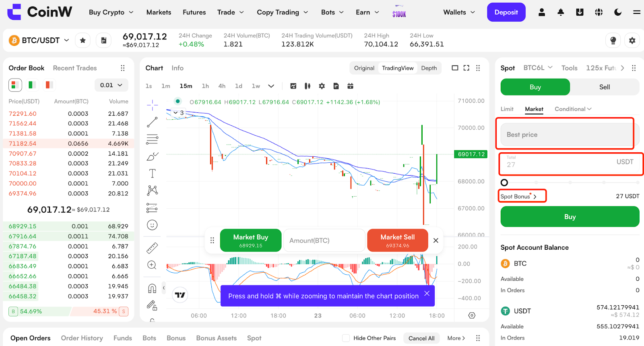Select the pattern drawing tool
The height and width of the screenshot is (346, 644).
point(152,190)
